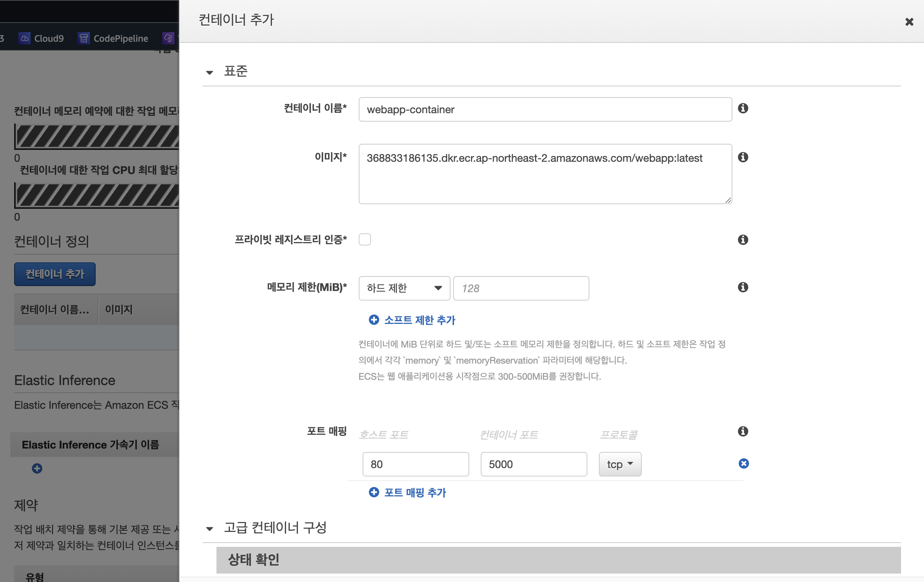This screenshot has width=924, height=582.
Task: Click plus icon under Elastic Inference accelerator name
Action: pyautogui.click(x=37, y=468)
